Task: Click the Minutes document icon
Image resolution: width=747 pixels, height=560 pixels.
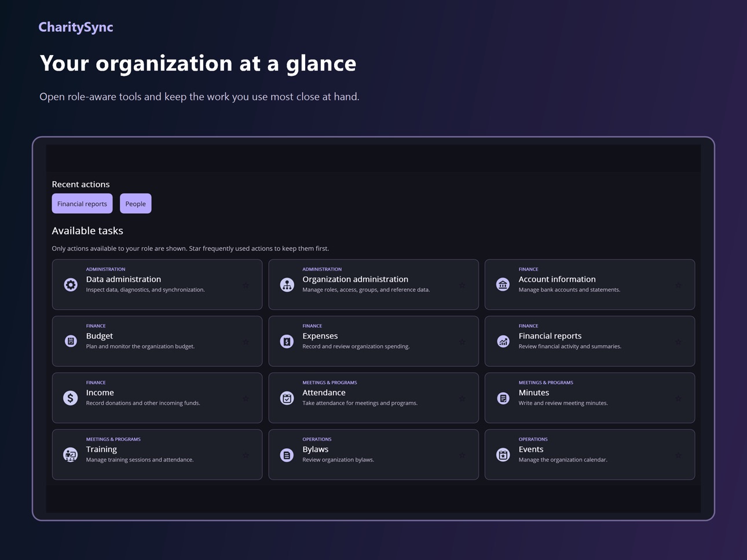Action: click(503, 398)
